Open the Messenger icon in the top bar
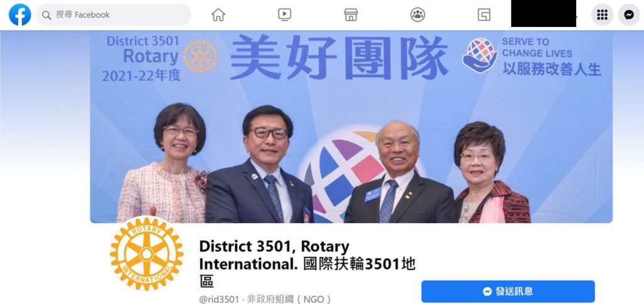Screen dimensions: 644x304 click(629, 15)
